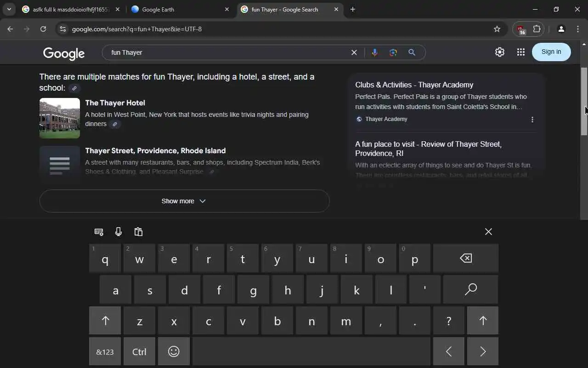Switch to the 'asfk full k' search tab
The width and height of the screenshot is (588, 368).
pyautogui.click(x=71, y=9)
